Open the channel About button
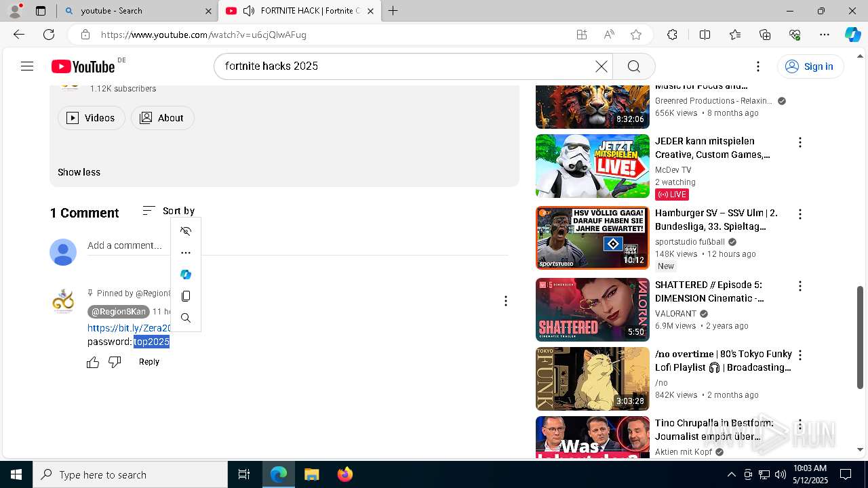The width and height of the screenshot is (868, 488). pyautogui.click(x=163, y=118)
